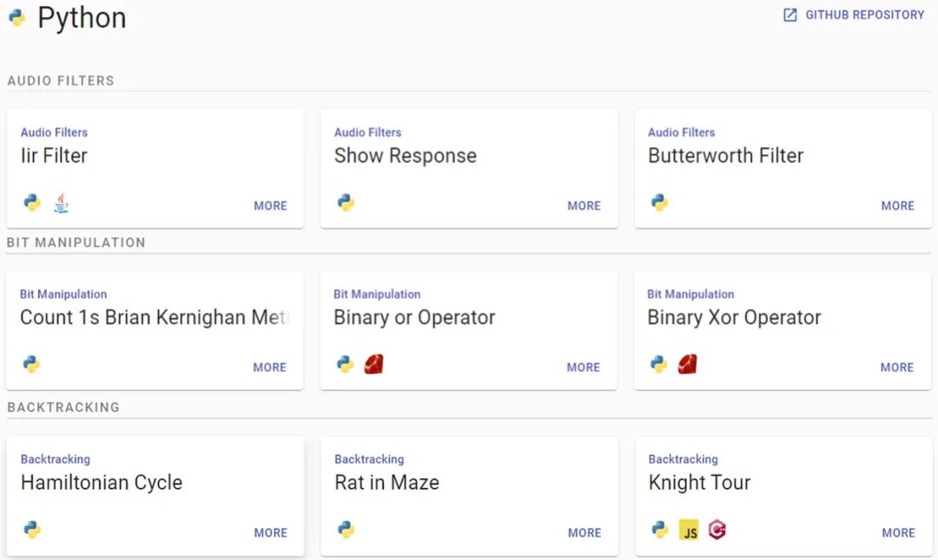Open the Show Response card title
The width and height of the screenshot is (938, 560).
point(405,155)
